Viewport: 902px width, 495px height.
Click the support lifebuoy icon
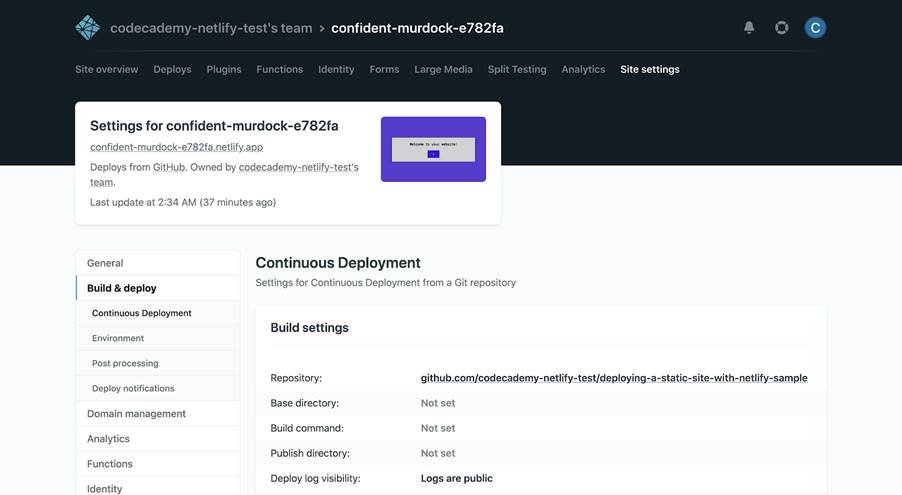782,28
